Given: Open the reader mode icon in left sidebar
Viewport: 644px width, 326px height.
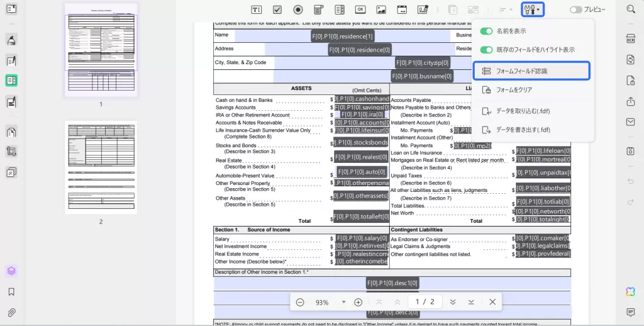Looking at the screenshot, I should click(11, 9).
